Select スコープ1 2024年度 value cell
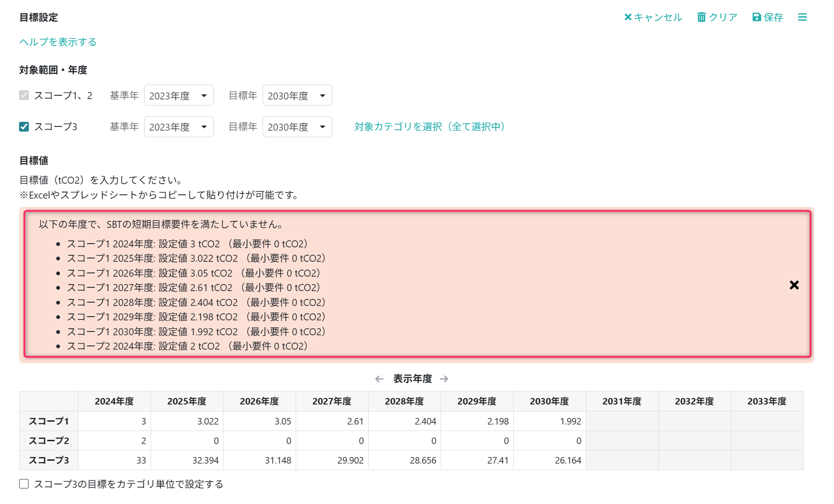Image resolution: width=834 pixels, height=504 pixels. pyautogui.click(x=114, y=421)
